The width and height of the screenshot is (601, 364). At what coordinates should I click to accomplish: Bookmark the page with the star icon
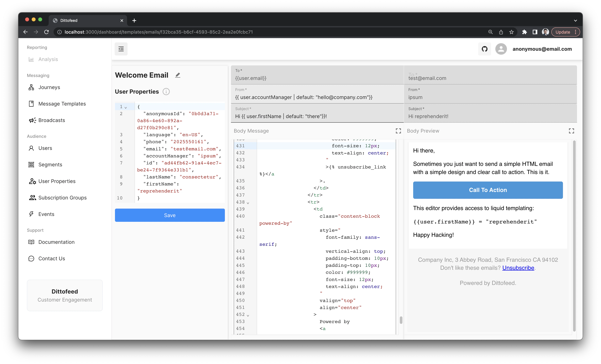[512, 32]
